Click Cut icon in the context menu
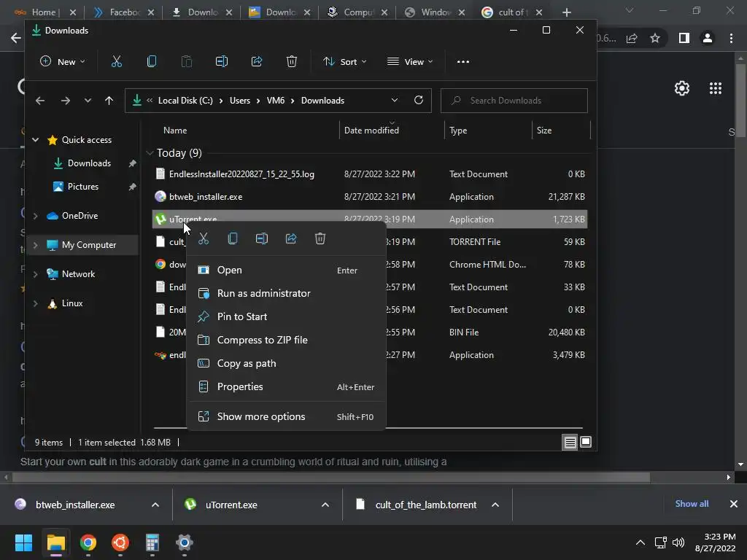Viewport: 747px width, 560px height. point(204,238)
